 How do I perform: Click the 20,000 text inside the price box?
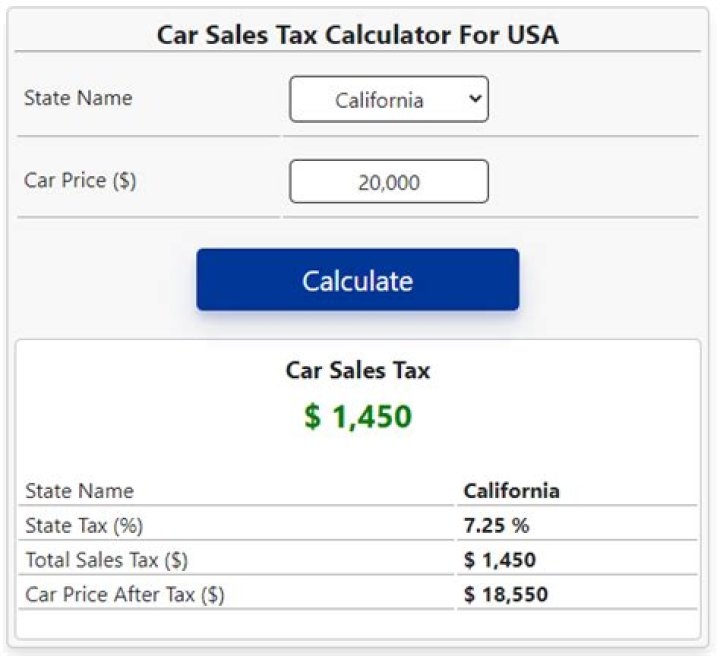tap(388, 183)
